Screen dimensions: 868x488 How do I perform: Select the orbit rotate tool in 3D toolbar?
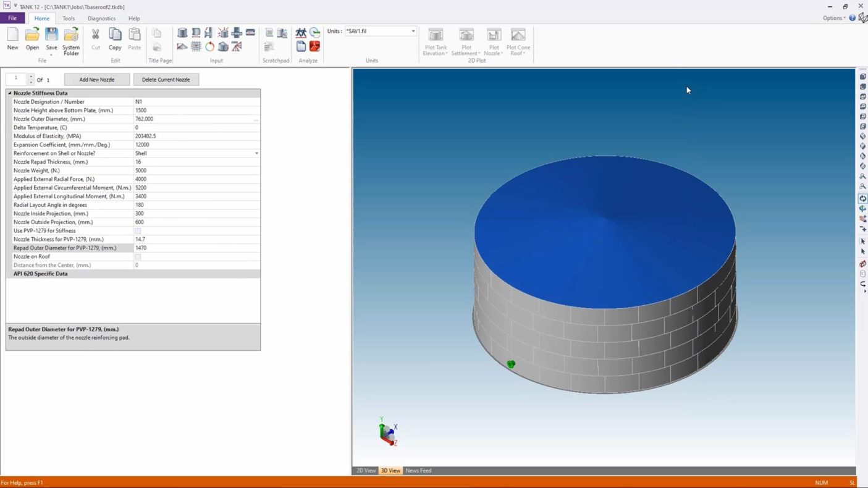click(862, 198)
